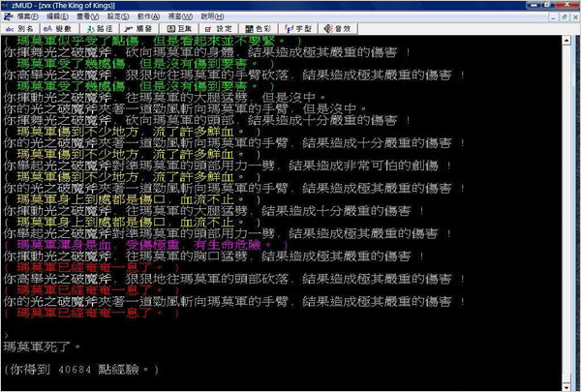Click the zMUD title bar text
The width and height of the screenshot is (581, 392).
click(63, 6)
